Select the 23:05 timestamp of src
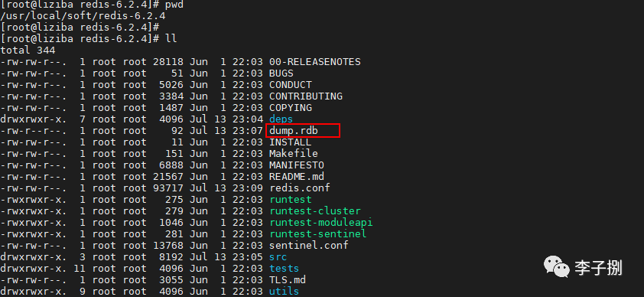Image resolution: width=644 pixels, height=297 pixels. (248, 257)
